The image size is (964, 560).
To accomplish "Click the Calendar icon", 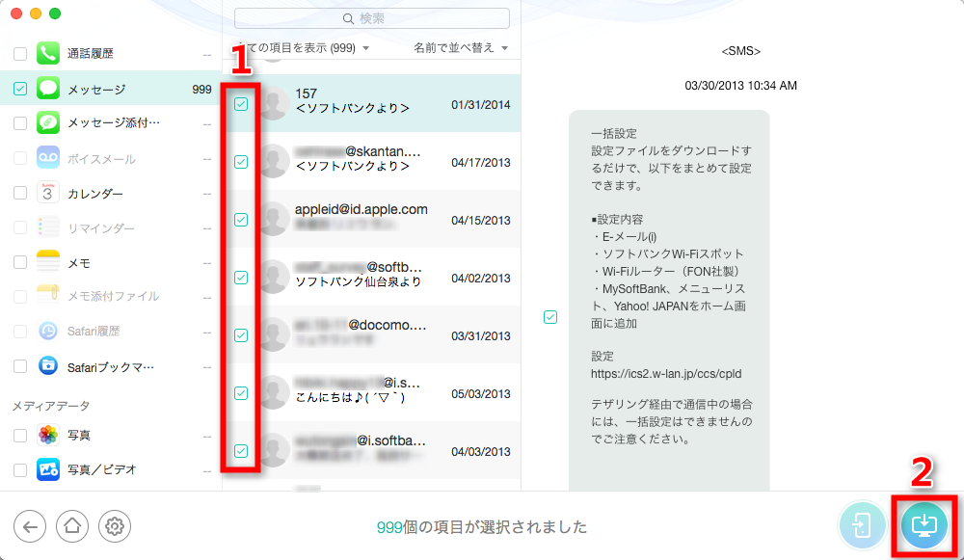I will tap(48, 193).
